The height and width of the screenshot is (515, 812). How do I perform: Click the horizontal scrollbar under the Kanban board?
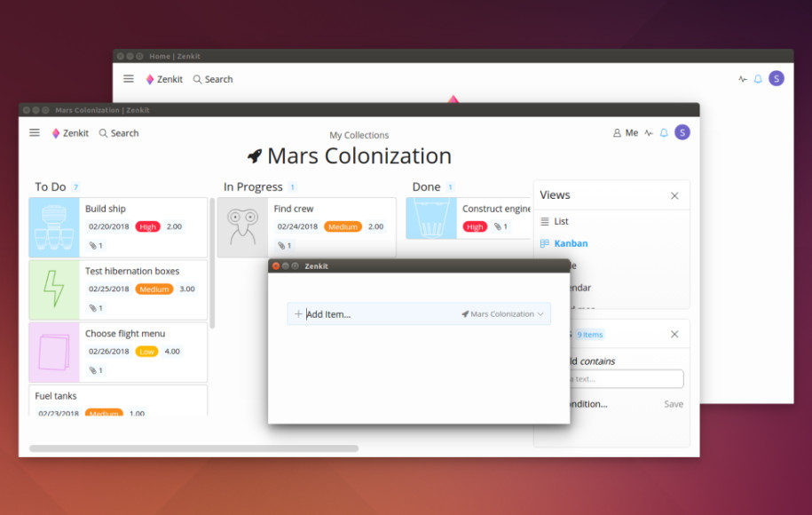pyautogui.click(x=193, y=448)
